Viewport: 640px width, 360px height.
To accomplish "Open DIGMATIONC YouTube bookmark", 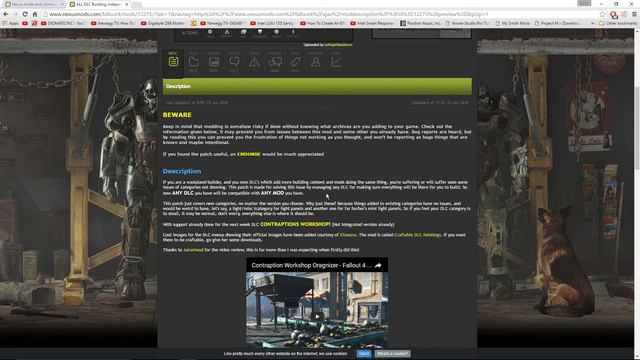I will (62, 23).
